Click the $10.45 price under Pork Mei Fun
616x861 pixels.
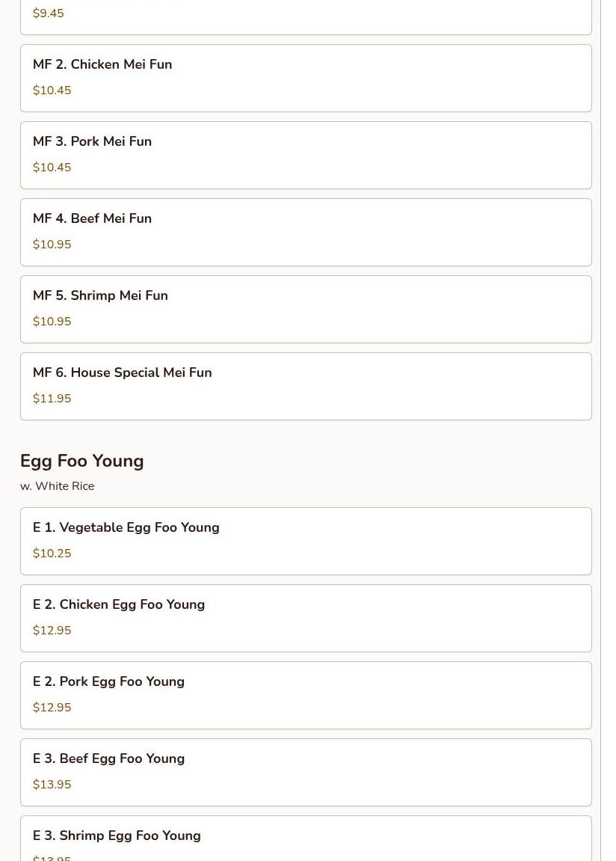coord(52,167)
